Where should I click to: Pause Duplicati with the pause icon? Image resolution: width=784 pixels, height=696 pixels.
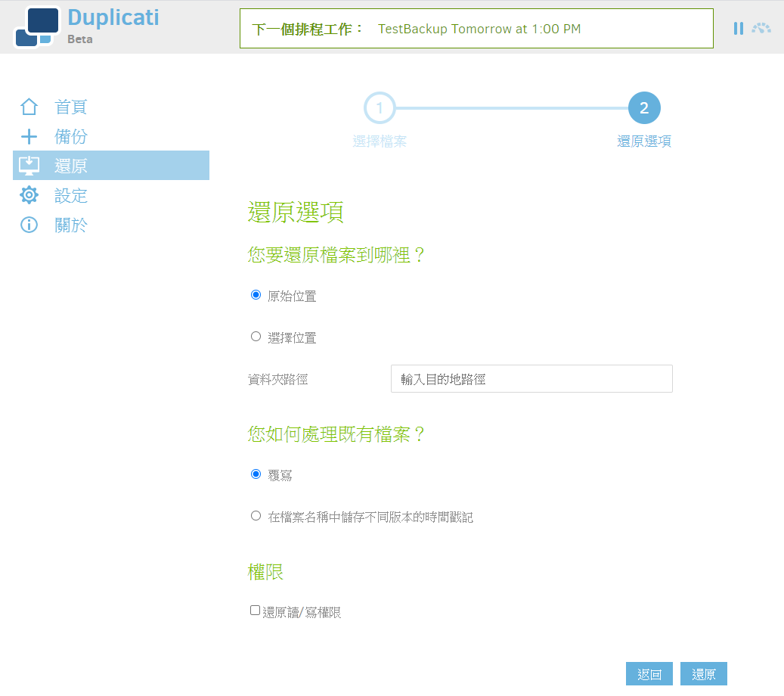click(738, 29)
